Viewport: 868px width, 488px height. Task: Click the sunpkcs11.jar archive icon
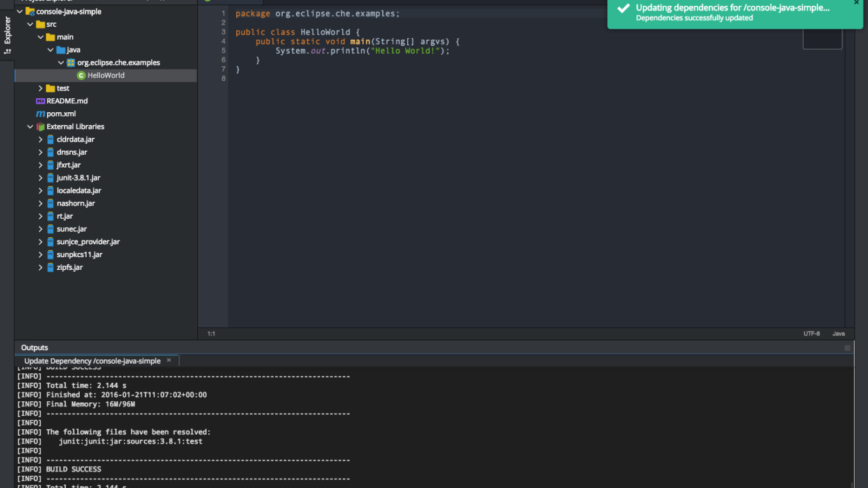[50, 255]
